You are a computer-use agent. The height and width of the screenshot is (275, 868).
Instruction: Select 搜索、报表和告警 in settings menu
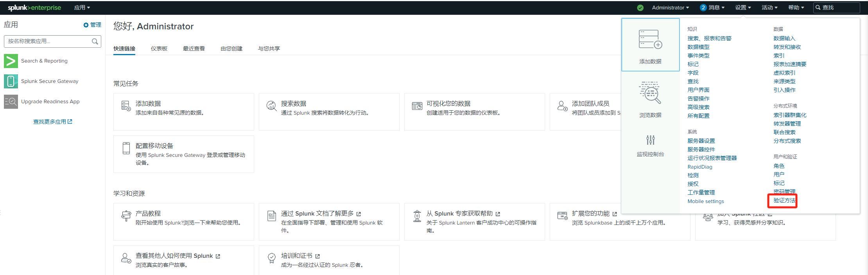click(709, 38)
